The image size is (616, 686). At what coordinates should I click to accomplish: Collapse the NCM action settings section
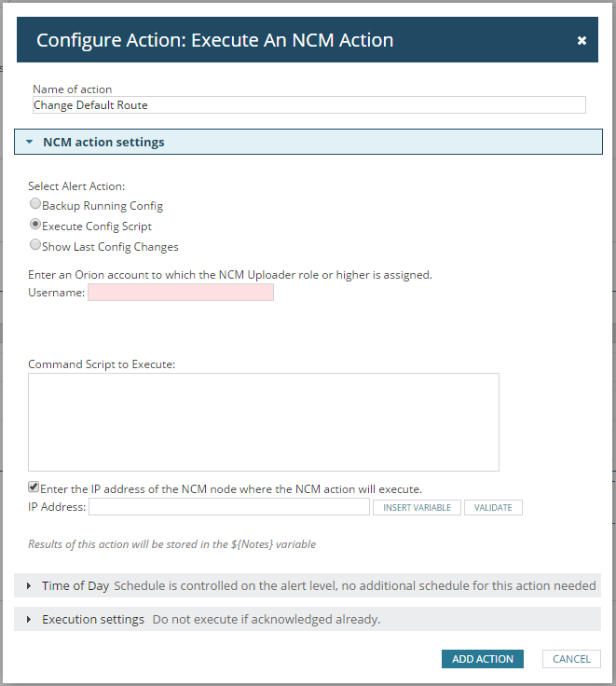(103, 142)
